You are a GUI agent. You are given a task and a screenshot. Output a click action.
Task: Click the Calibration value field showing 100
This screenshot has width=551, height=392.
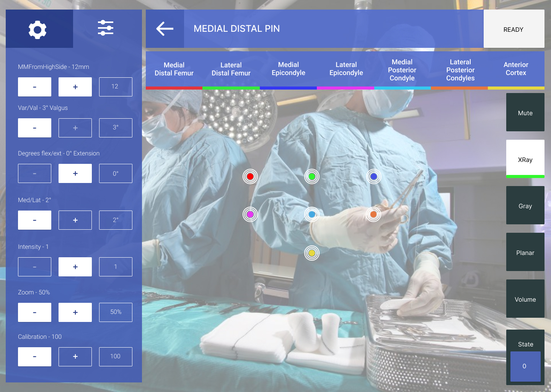pyautogui.click(x=116, y=357)
